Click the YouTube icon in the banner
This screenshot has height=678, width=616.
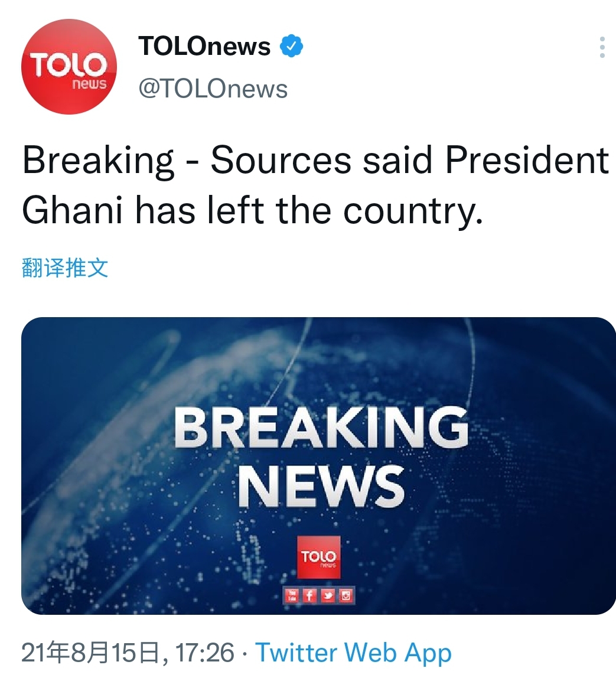click(x=291, y=595)
